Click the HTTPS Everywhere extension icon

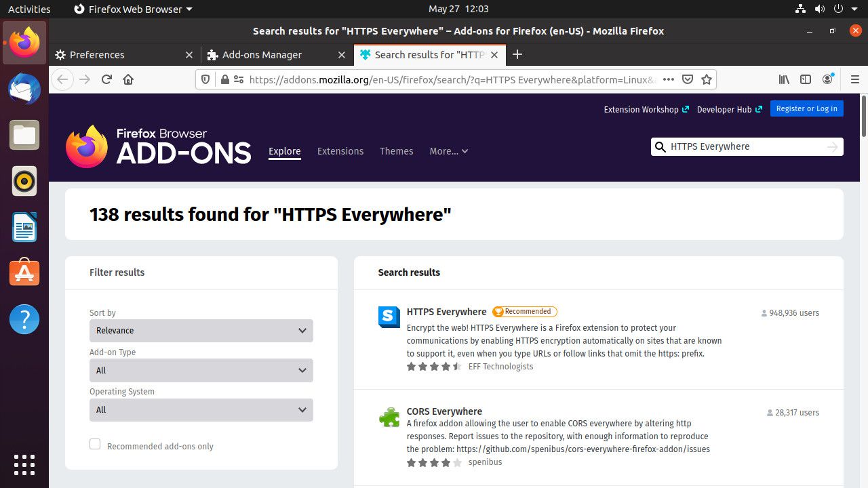pos(389,317)
